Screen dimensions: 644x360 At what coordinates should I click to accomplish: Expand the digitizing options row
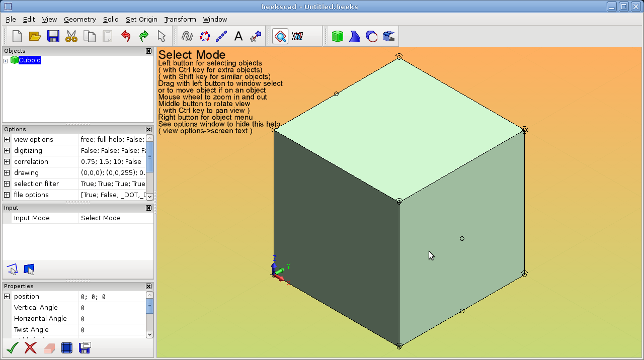7,151
